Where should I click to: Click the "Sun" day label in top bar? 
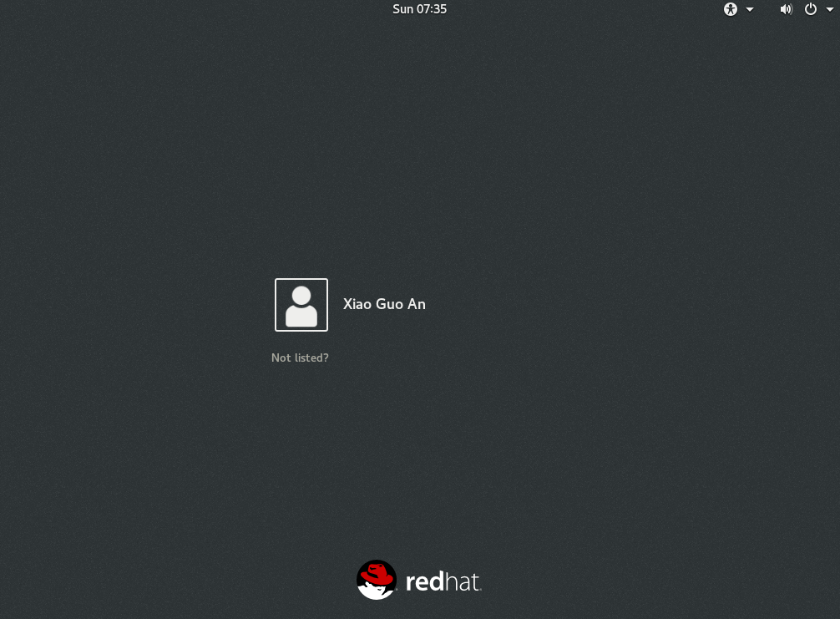click(x=402, y=9)
